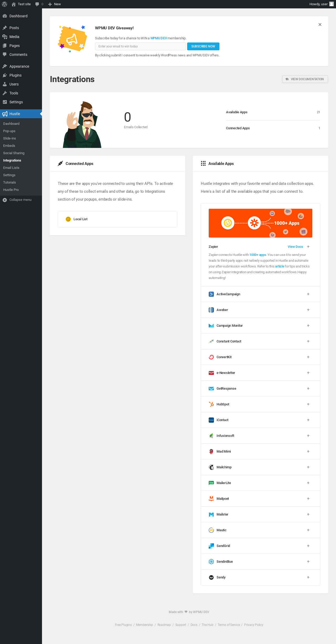Add MailerLite via plus button

(x=308, y=483)
